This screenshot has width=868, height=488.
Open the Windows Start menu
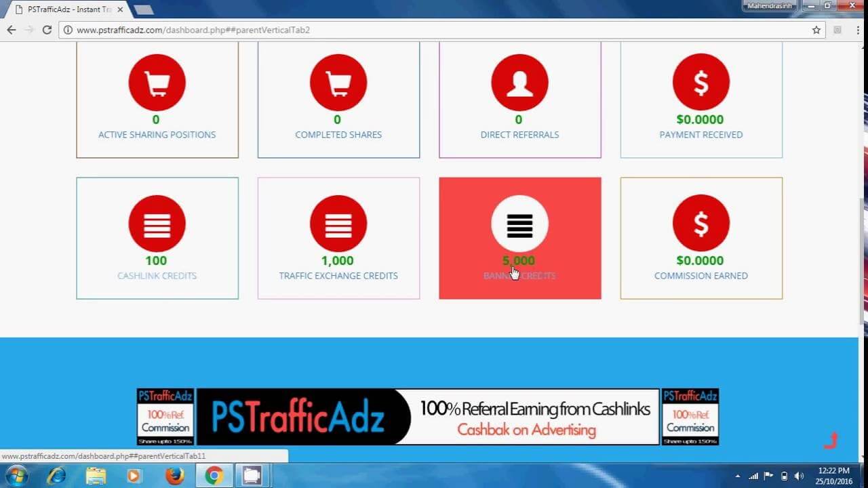pyautogui.click(x=16, y=476)
